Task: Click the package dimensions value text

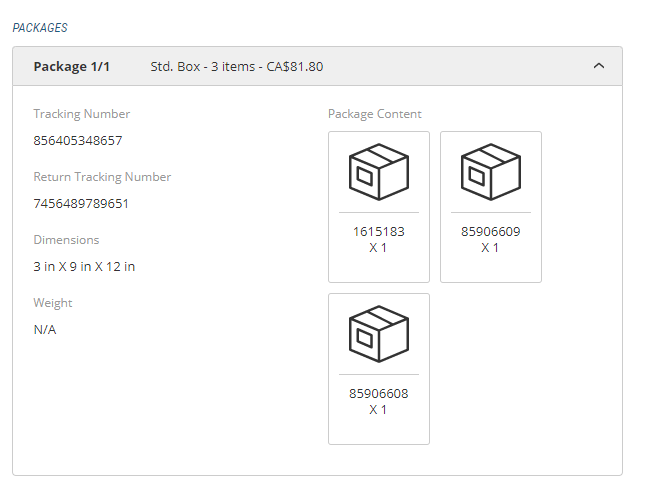Action: tap(84, 266)
